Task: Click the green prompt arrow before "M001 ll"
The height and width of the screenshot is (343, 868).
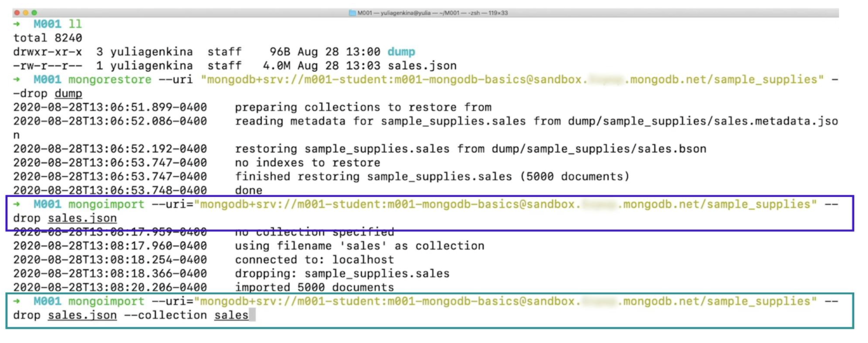Action: (x=17, y=24)
